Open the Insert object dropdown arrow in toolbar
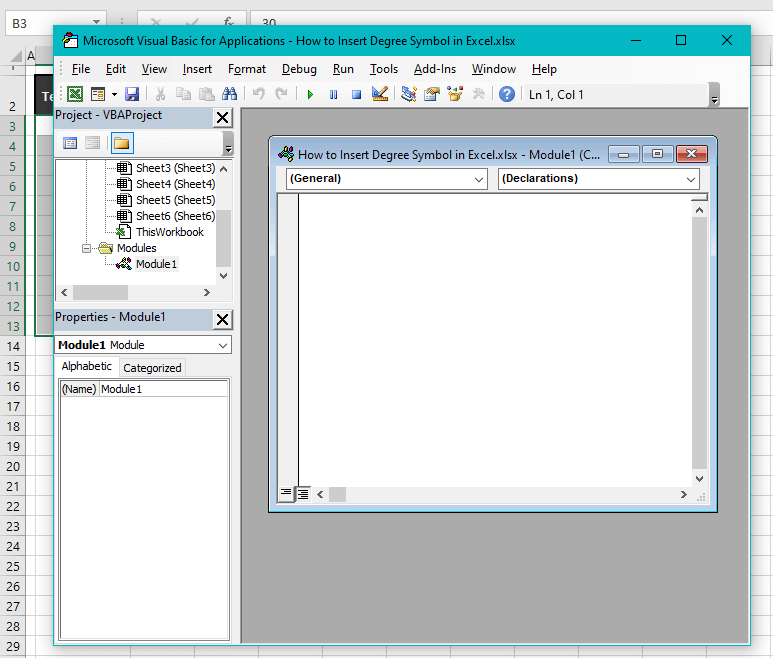Viewport: 773px width, 658px height. tap(114, 94)
